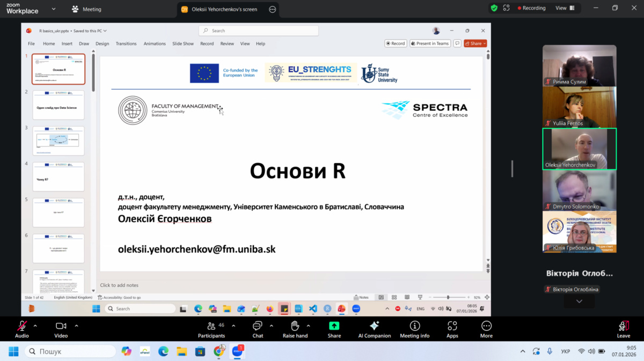This screenshot has width=644, height=361.
Task: Click the encryption shield icon
Action: pyautogui.click(x=494, y=8)
